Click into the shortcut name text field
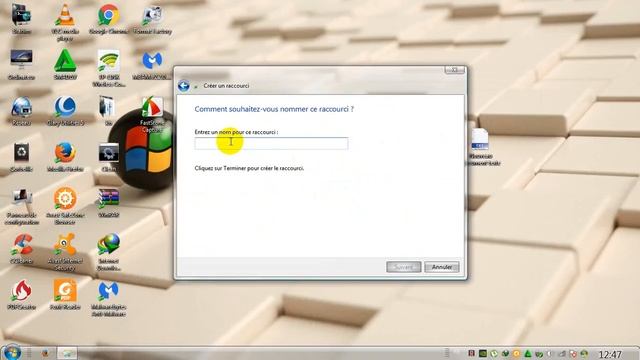Screen dimensions: 640x360 tap(271, 143)
